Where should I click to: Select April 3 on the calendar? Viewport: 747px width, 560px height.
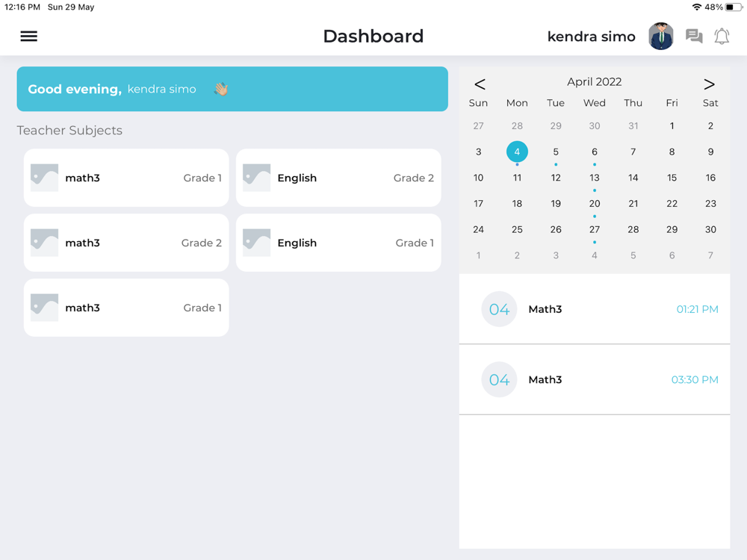point(478,152)
